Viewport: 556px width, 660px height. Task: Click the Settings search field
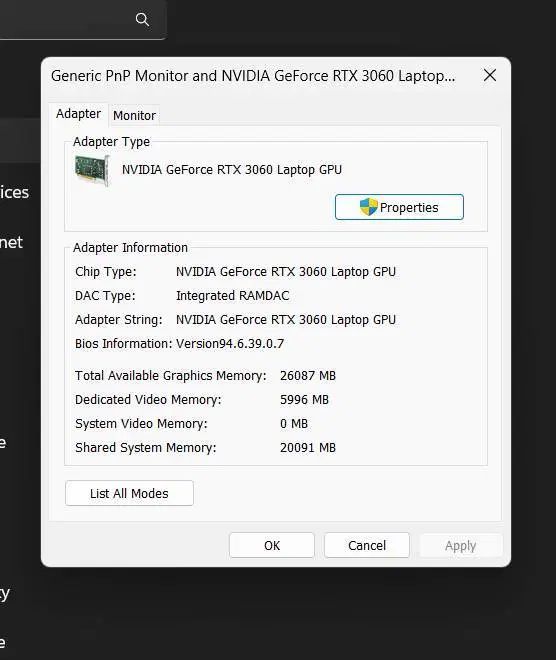coord(82,19)
